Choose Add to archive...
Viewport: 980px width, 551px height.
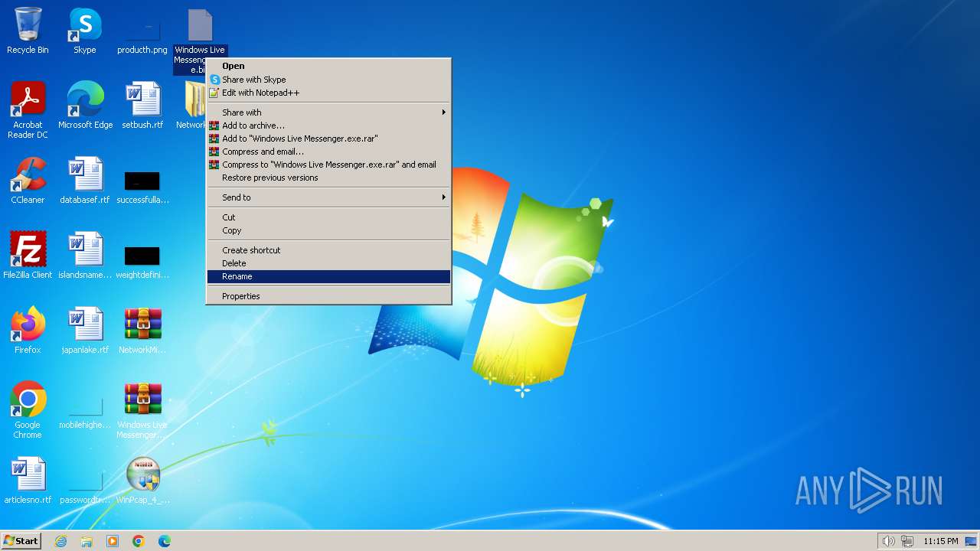tap(328, 126)
